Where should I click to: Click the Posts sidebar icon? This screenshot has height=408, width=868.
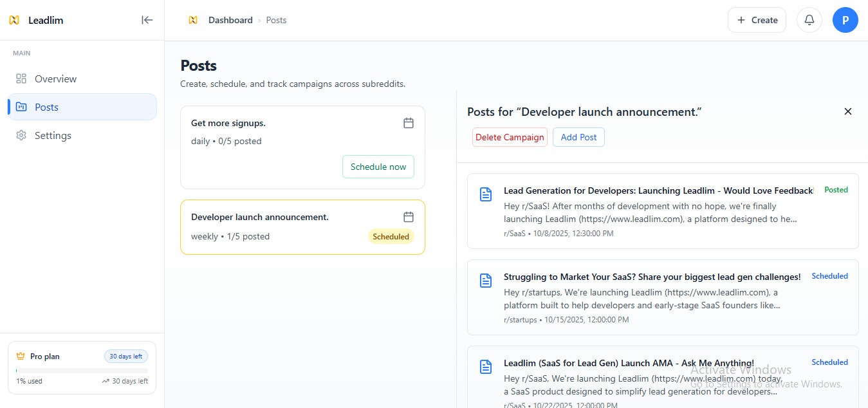point(21,107)
